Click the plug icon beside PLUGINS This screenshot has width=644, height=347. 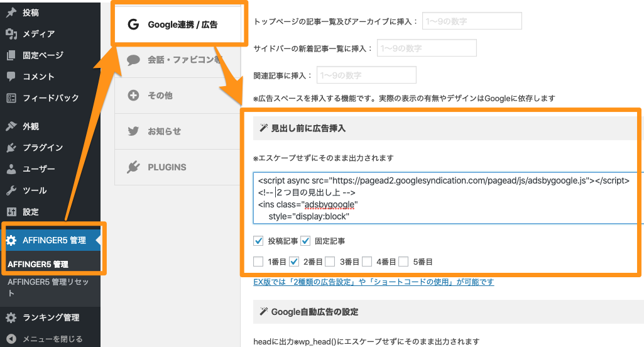tap(133, 167)
